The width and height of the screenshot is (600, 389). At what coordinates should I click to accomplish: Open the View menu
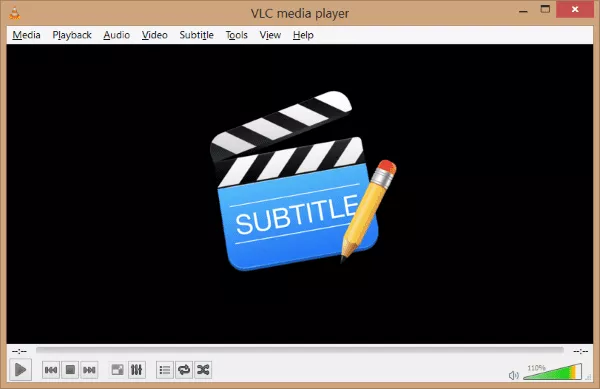270,35
